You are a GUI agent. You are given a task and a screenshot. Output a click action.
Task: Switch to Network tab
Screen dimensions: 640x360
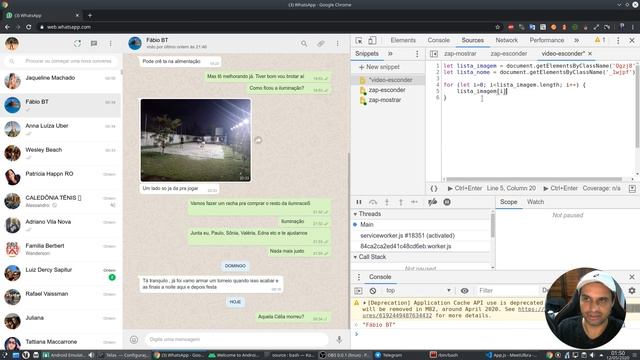click(507, 40)
